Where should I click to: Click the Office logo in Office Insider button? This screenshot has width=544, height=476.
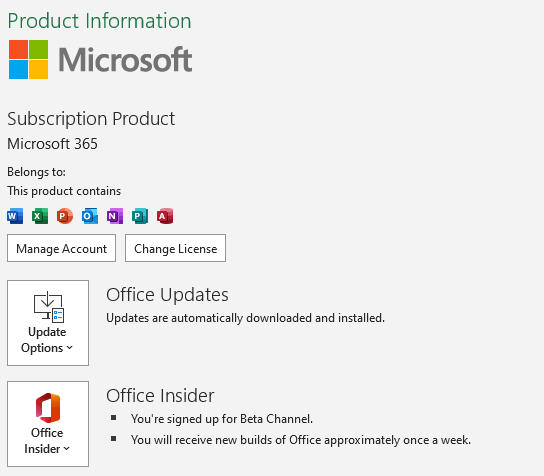tap(48, 408)
